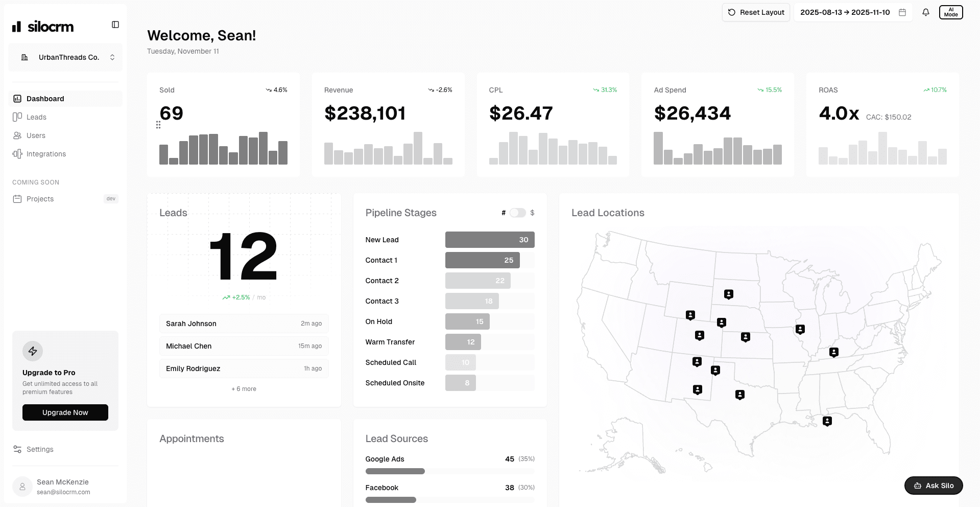Open Ask Silo chat

pyautogui.click(x=933, y=486)
